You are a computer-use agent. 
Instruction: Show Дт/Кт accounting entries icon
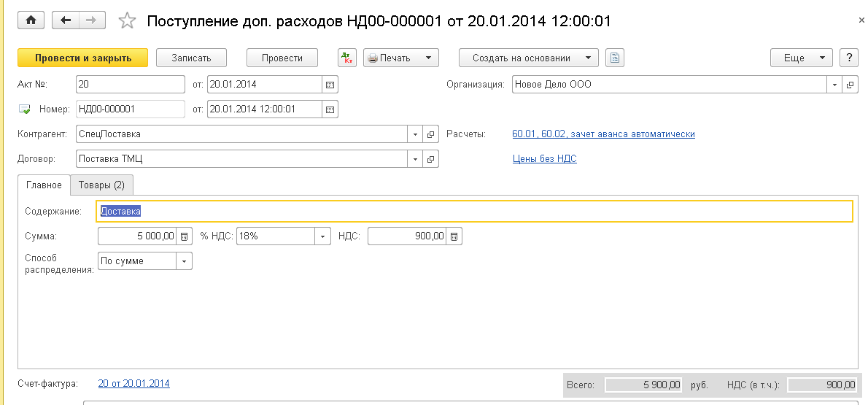tap(346, 58)
